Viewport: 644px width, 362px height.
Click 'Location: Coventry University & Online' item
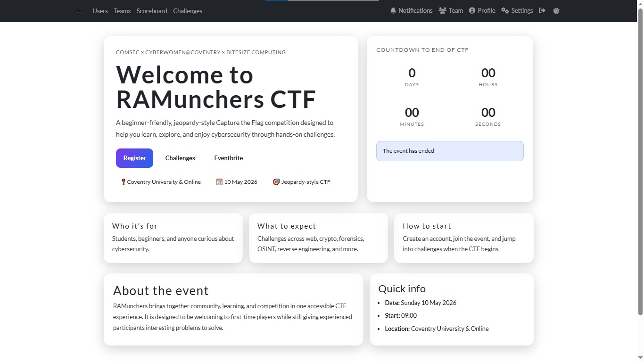tap(437, 329)
